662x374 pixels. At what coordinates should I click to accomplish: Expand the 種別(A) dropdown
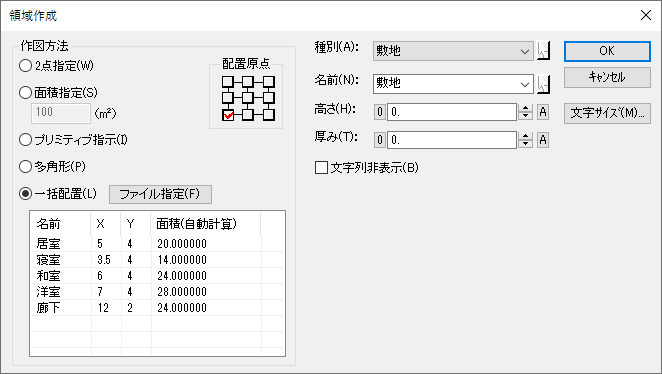pos(525,51)
